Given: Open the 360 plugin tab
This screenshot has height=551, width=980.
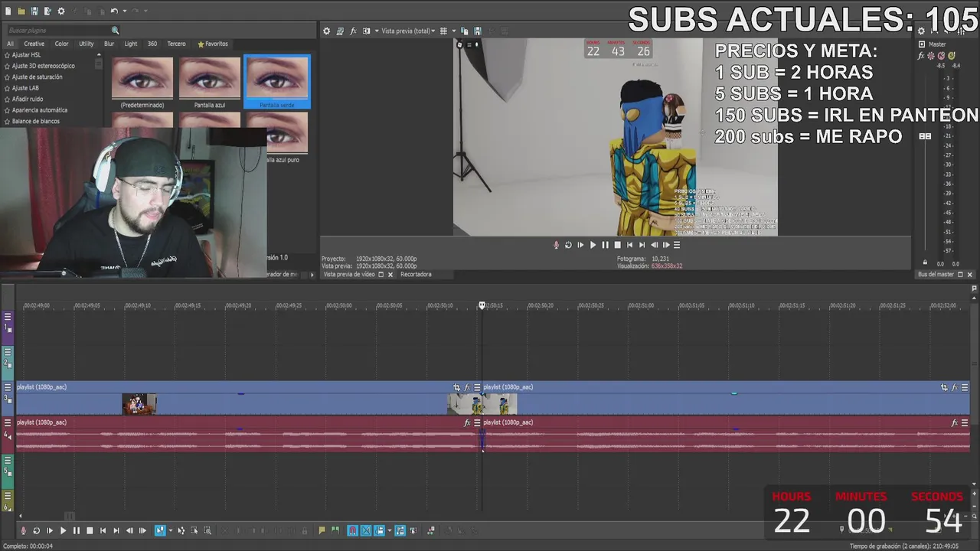Looking at the screenshot, I should [152, 44].
